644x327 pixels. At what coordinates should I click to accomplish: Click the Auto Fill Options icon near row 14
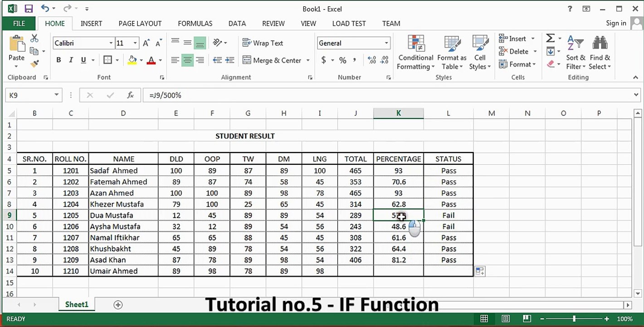click(x=480, y=272)
